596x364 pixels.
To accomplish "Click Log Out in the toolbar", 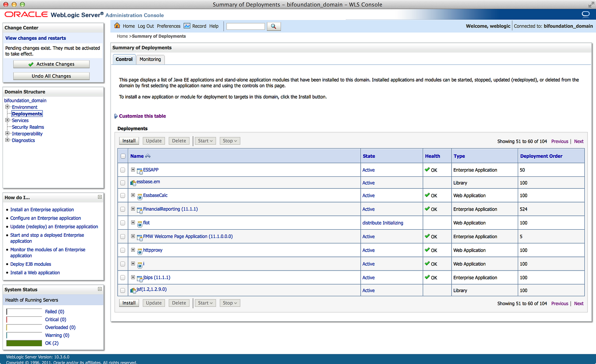I will pos(146,26).
